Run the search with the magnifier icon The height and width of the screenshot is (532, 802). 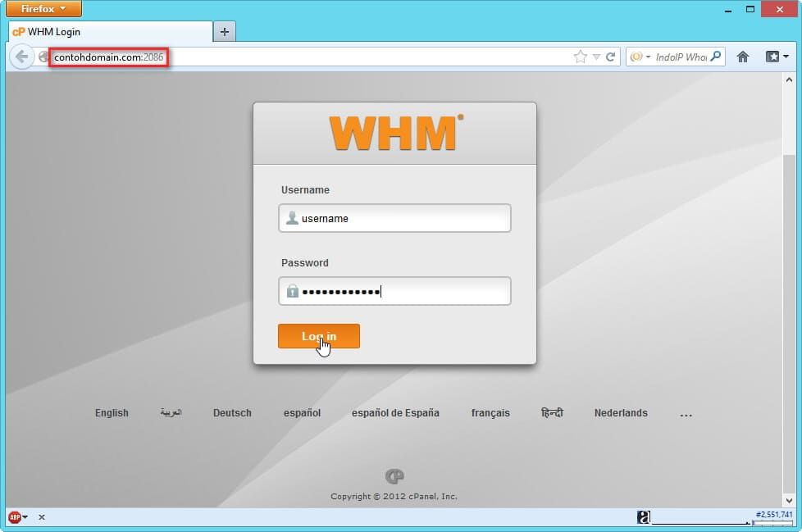tap(713, 57)
